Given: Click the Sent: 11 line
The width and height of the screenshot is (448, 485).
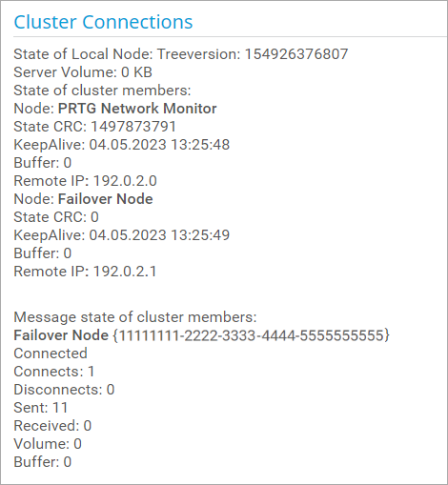Looking at the screenshot, I should (x=41, y=408).
